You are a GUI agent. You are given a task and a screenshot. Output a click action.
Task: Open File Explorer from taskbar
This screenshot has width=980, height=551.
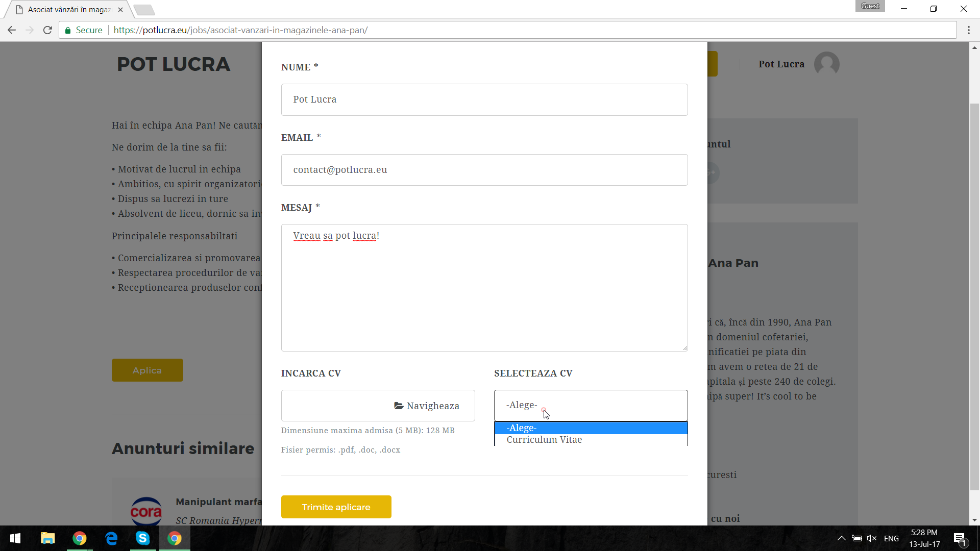47,538
